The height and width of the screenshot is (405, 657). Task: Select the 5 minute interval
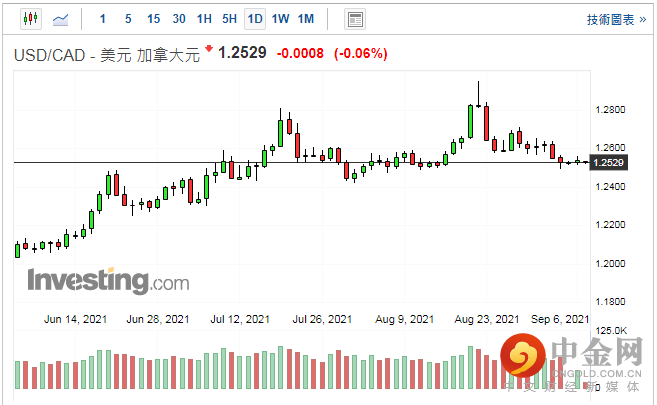[x=128, y=19]
